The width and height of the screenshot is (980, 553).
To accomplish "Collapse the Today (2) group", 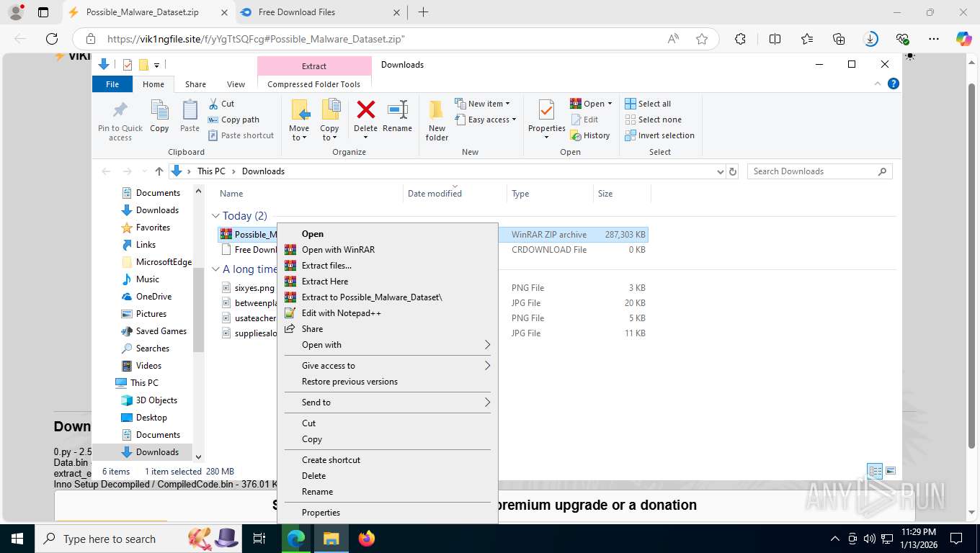I will (x=215, y=215).
